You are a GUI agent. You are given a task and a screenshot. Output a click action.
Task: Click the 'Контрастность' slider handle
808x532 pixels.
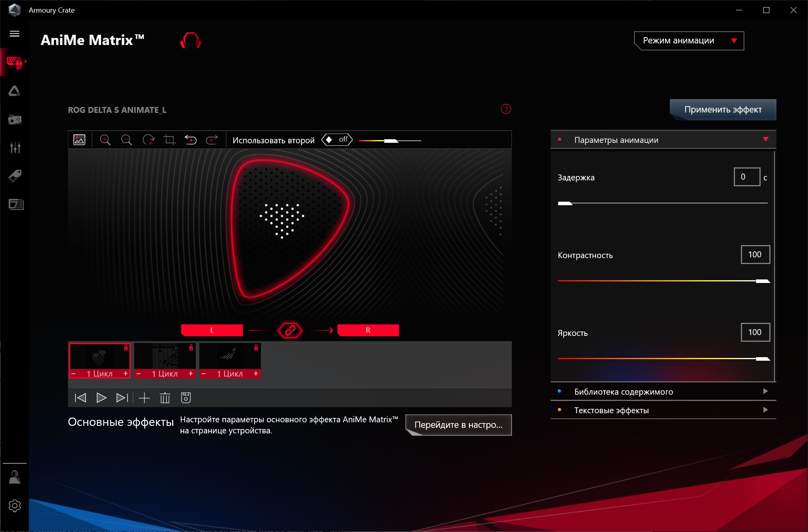pyautogui.click(x=763, y=281)
